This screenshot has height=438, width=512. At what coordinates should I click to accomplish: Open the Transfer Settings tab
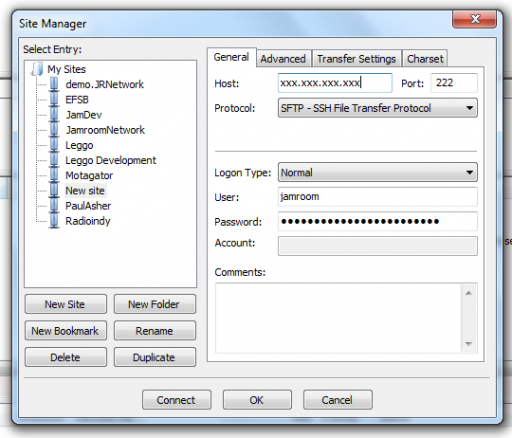(x=356, y=59)
